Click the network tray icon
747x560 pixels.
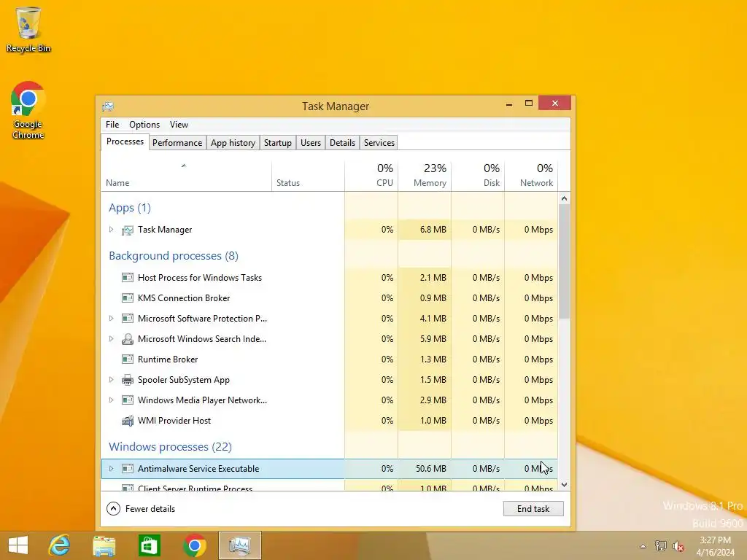(x=660, y=546)
